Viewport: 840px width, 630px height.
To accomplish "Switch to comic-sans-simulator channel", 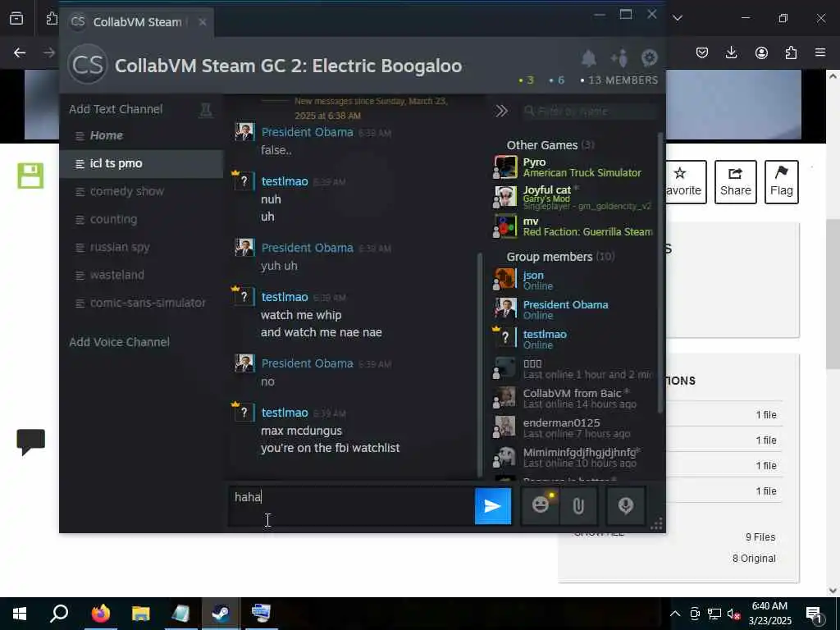I will point(140,303).
